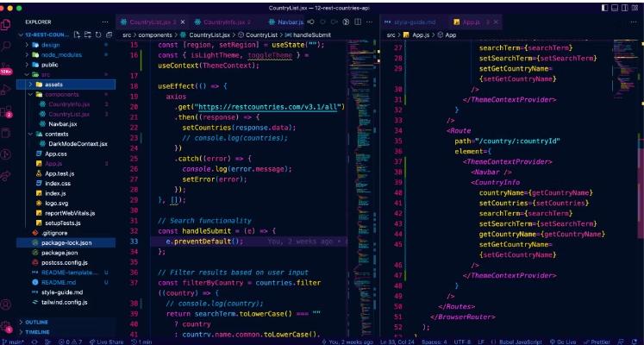This screenshot has width=644, height=345.
Task: Open App.css in Explorer
Action: click(x=56, y=154)
